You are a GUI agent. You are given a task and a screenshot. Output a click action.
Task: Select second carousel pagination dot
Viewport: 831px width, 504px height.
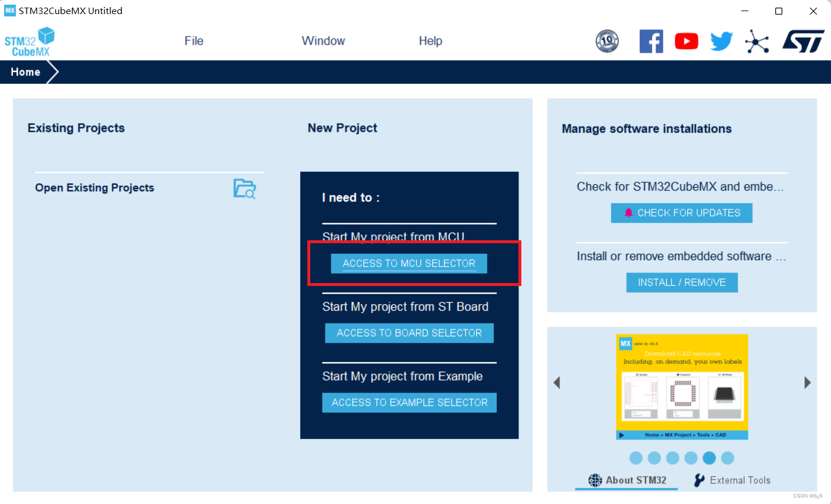click(x=654, y=458)
